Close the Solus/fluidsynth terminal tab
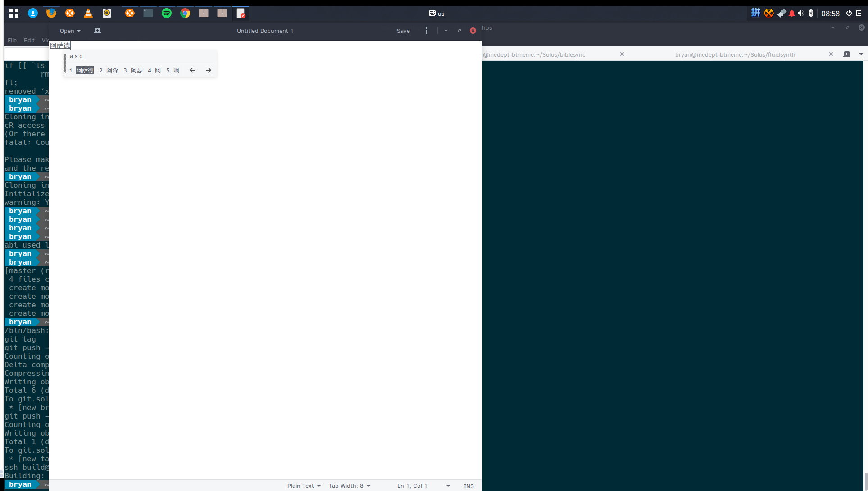 coord(831,54)
